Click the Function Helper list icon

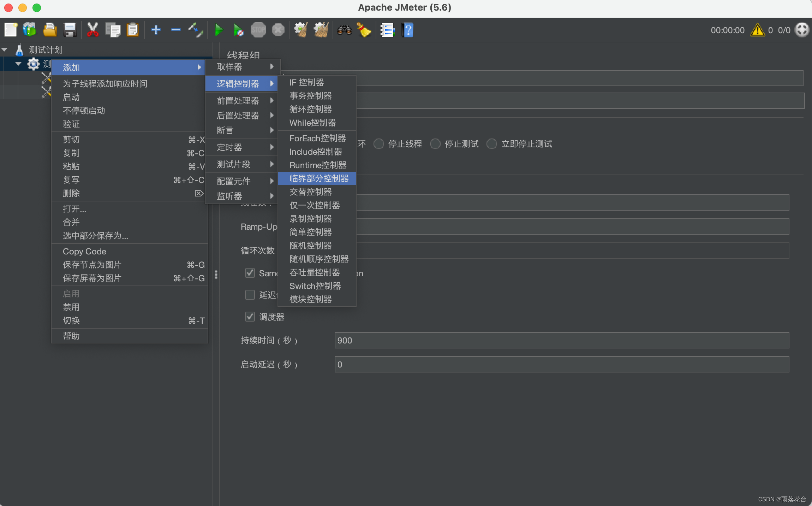point(387,30)
